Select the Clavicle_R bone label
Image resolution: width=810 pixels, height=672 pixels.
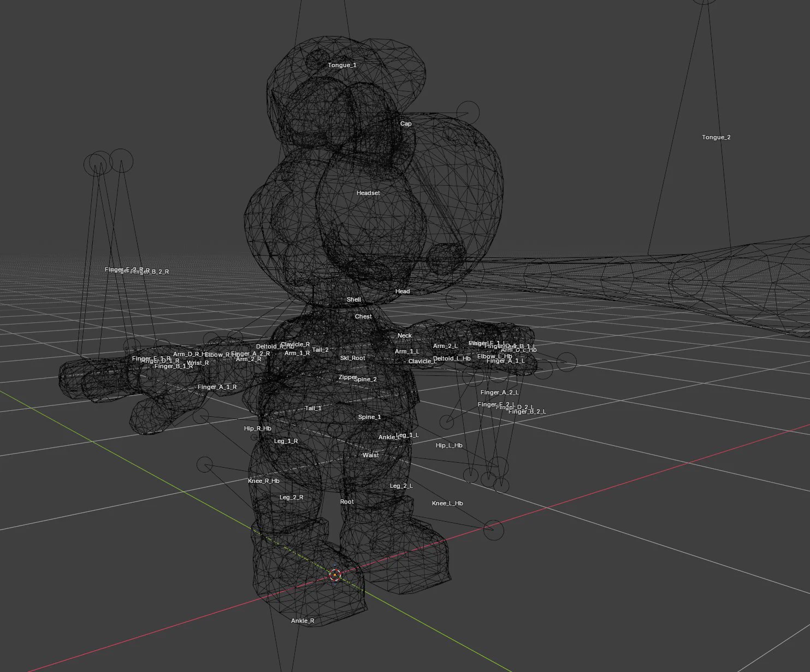coord(295,344)
